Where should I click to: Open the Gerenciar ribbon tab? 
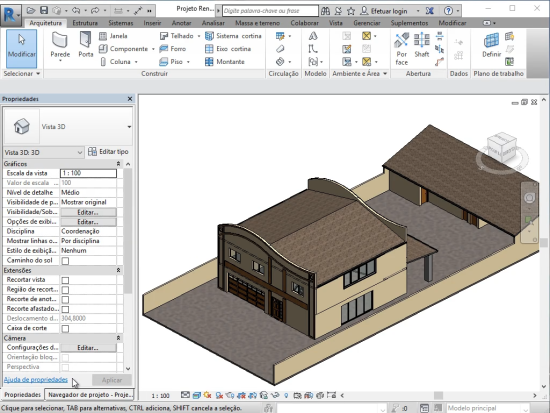click(x=367, y=23)
